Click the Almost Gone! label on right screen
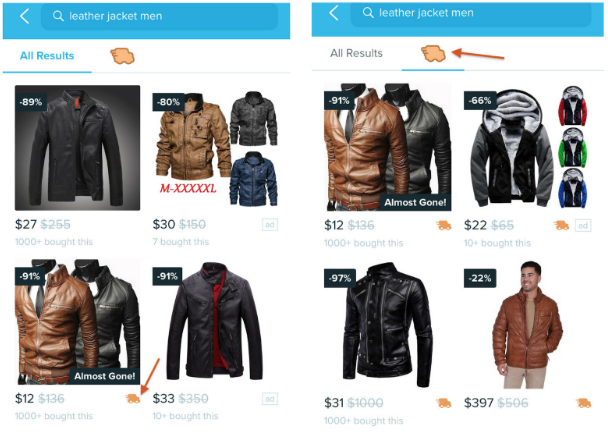 coord(415,202)
